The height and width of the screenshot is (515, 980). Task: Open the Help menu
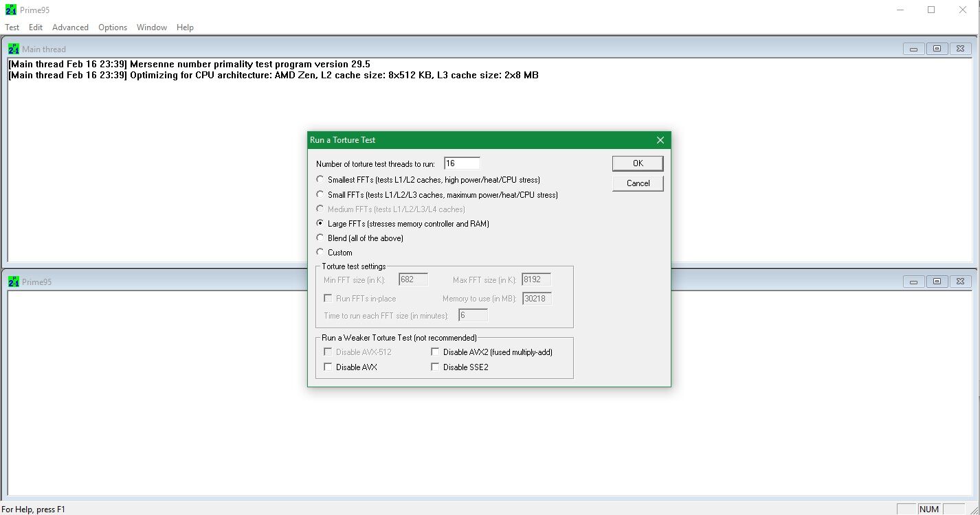[185, 27]
